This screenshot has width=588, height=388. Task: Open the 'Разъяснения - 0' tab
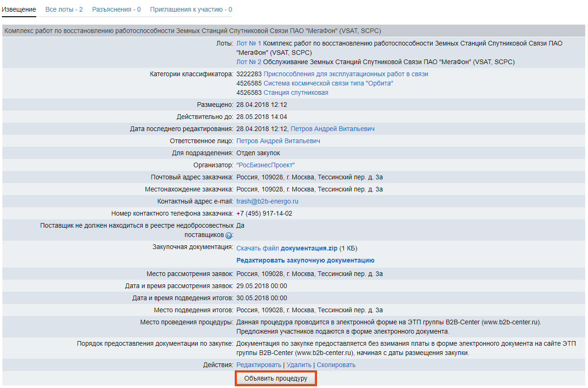[116, 9]
